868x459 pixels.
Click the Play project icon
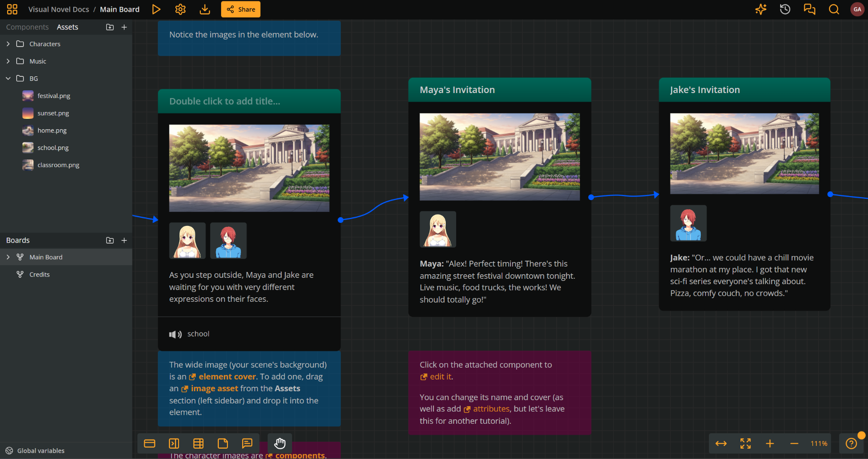[156, 9]
